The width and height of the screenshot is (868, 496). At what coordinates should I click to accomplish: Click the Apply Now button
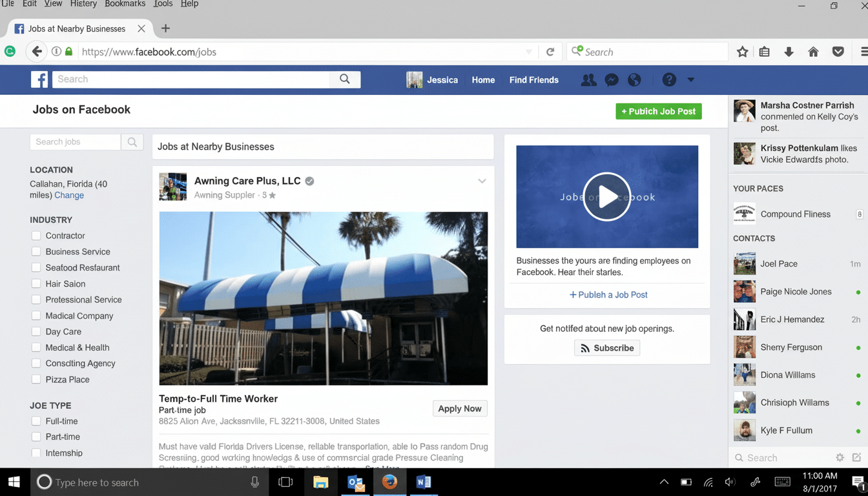(459, 408)
